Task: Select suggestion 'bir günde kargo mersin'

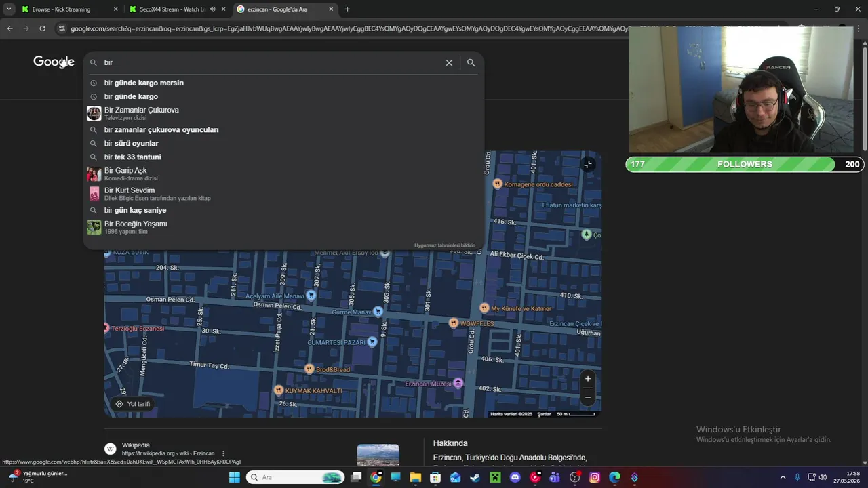Action: [x=283, y=83]
